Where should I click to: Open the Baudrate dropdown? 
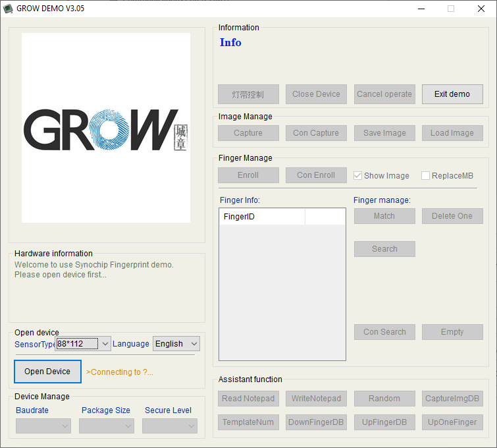click(43, 426)
